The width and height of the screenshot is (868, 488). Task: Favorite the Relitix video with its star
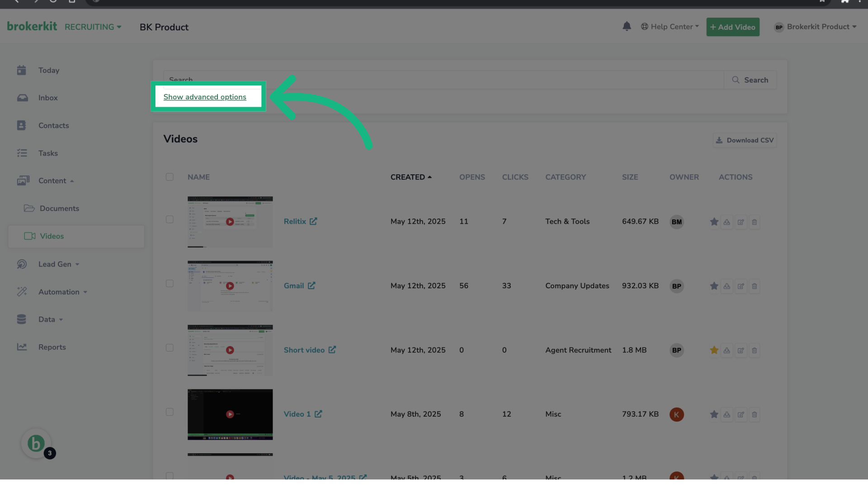tap(714, 222)
